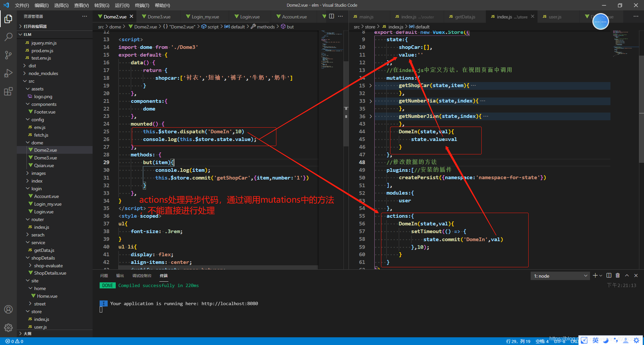Unfold getNumberJian at line 36
This screenshot has width=644, height=345.
tap(371, 117)
